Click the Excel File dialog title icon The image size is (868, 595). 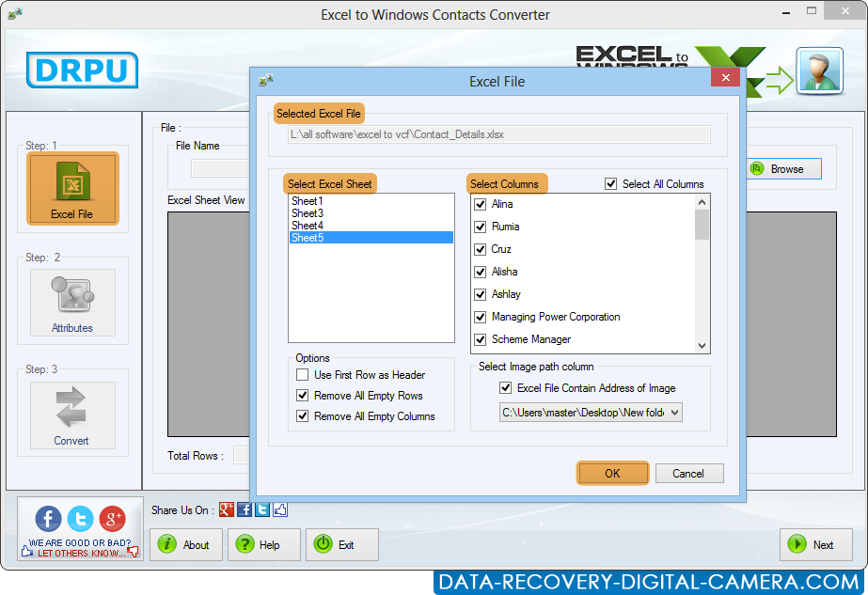(266, 81)
